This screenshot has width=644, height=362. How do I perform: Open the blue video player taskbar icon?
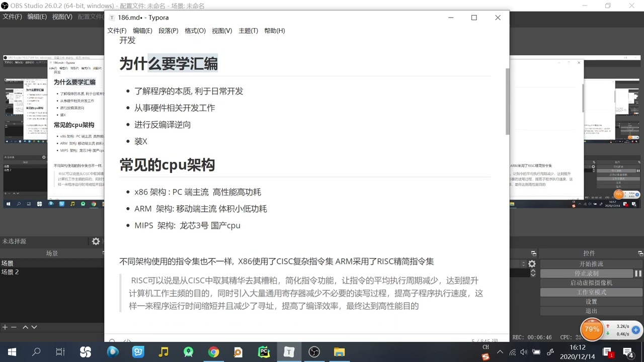click(x=112, y=352)
